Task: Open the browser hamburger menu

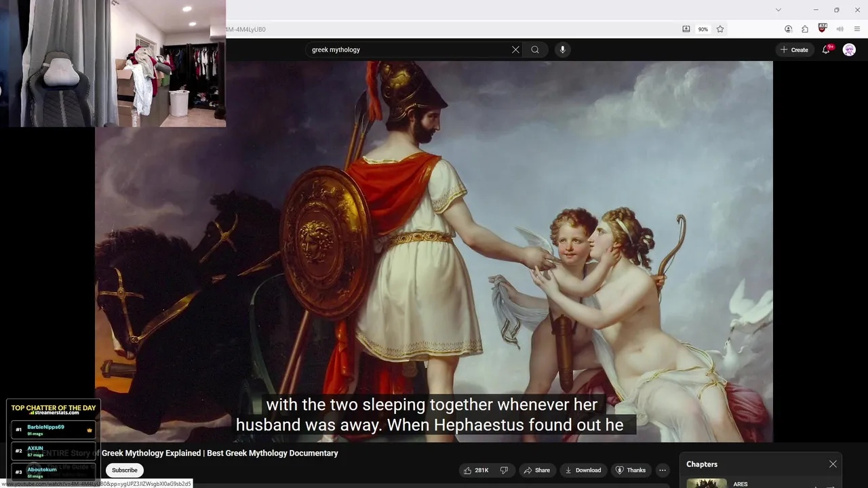Action: 857,29
